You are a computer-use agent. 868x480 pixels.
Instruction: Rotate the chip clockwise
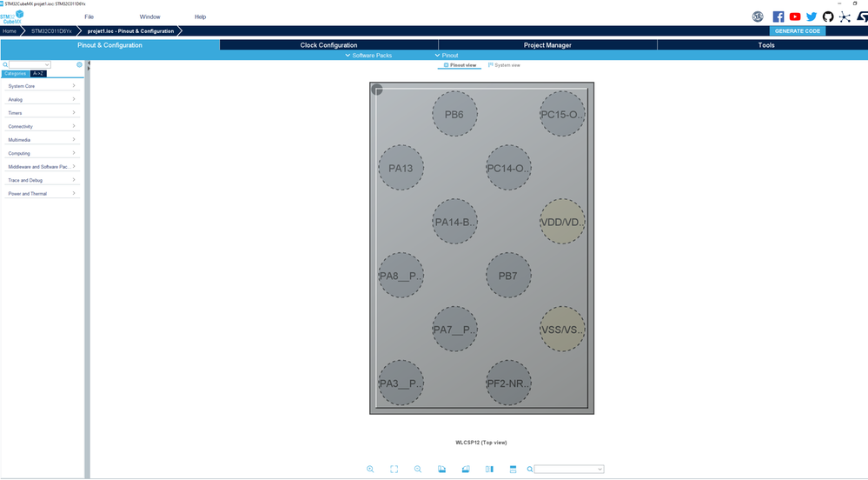click(441, 469)
